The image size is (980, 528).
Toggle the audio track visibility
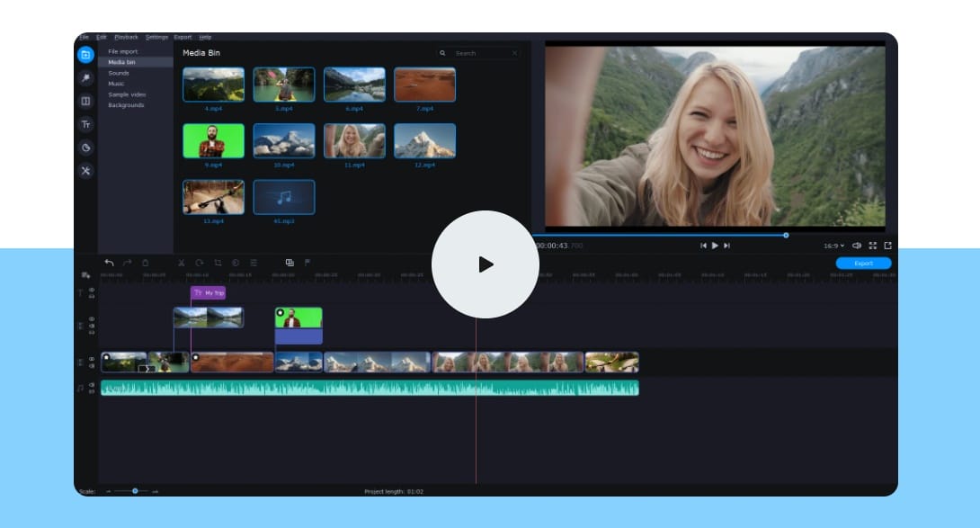[93, 383]
